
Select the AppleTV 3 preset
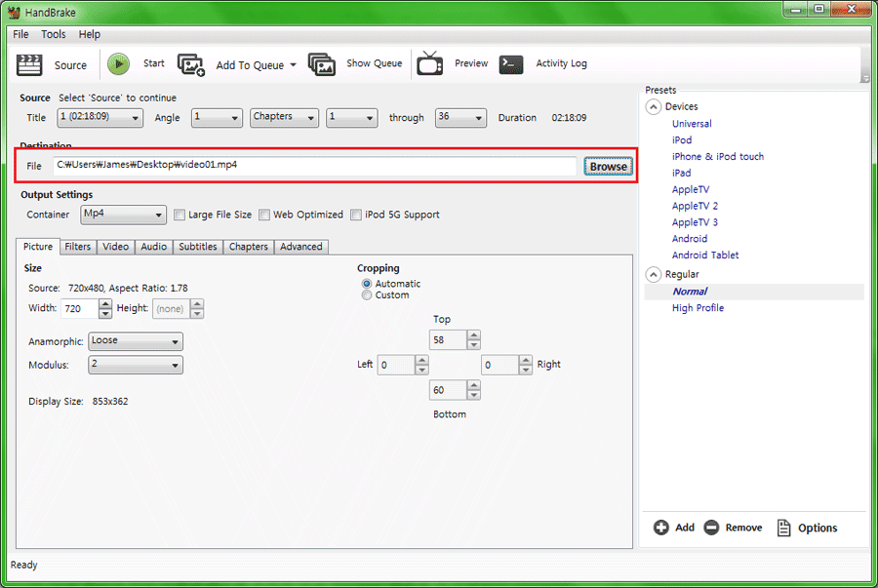tap(695, 222)
